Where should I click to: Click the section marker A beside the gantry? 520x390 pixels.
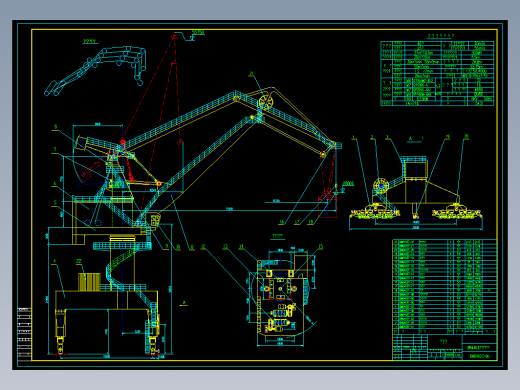coord(184,303)
